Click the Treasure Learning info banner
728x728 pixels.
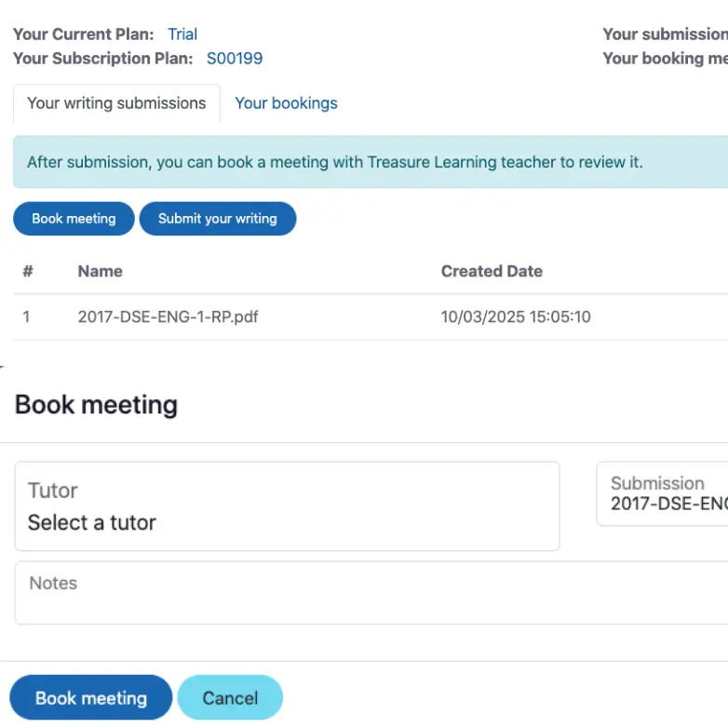tap(335, 162)
